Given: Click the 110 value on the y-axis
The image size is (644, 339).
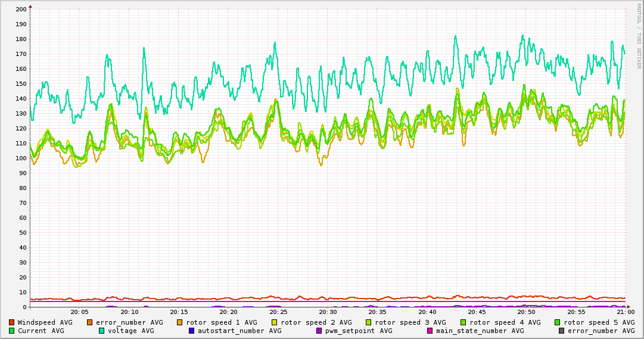Looking at the screenshot, I should 21,144.
